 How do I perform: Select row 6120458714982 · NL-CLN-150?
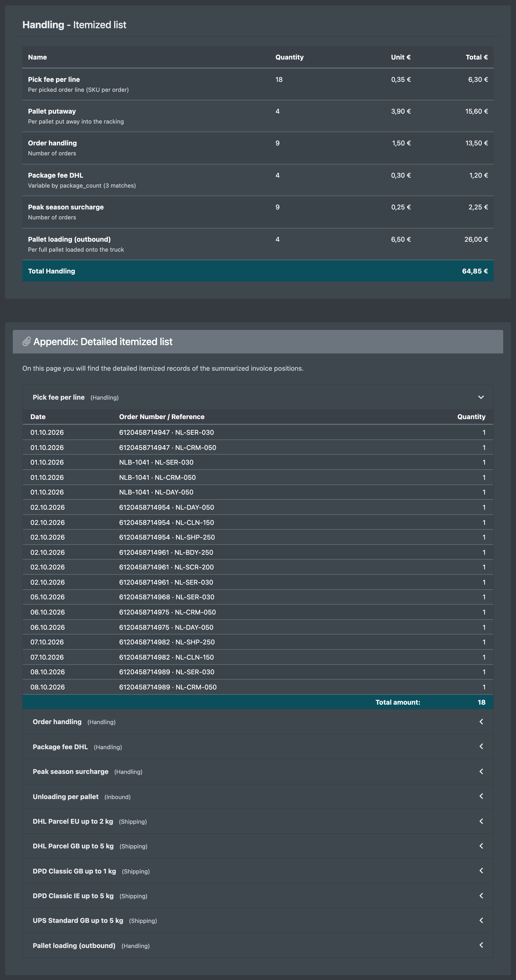[x=258, y=657]
